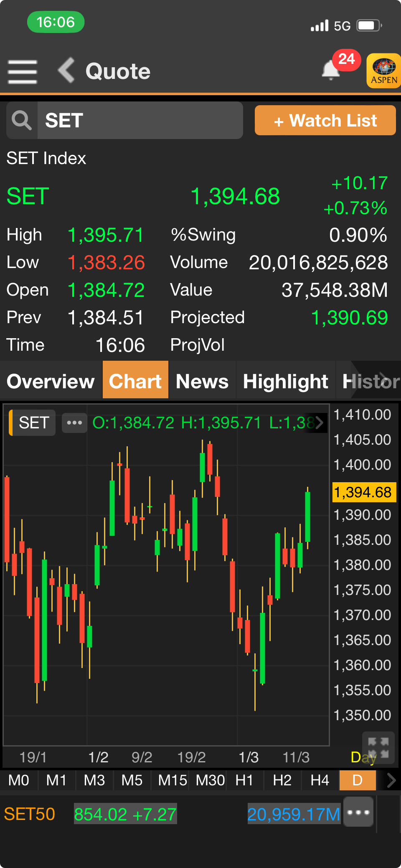Tap the SET symbol search field

point(140,121)
